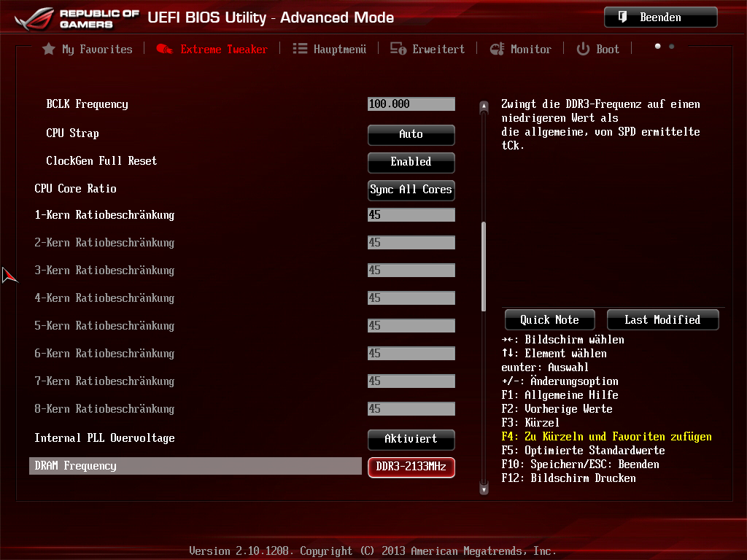Click the Erweitert settings icon
Viewport: 747px width, 560px height.
click(398, 49)
